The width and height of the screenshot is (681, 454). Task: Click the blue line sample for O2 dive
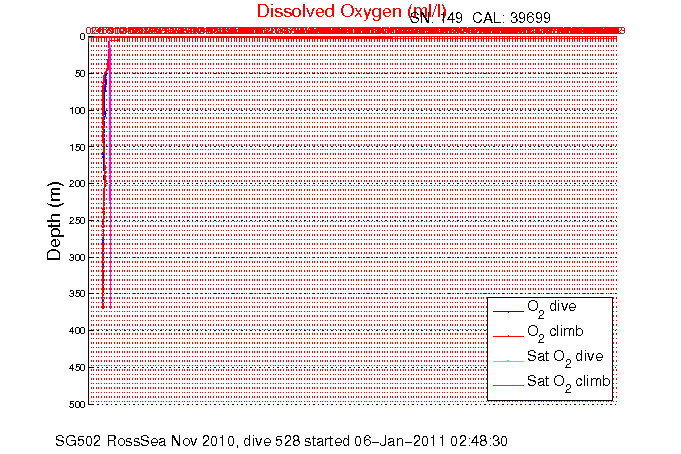pos(508,312)
